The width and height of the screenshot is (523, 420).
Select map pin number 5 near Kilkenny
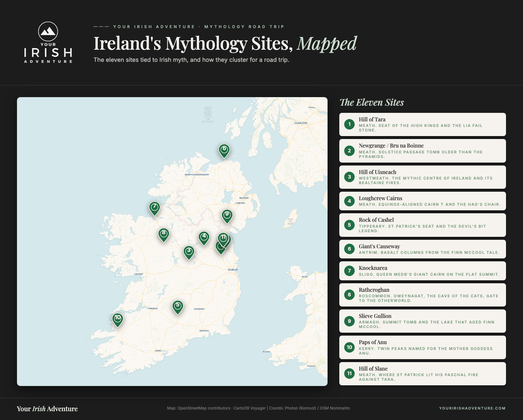[x=177, y=307]
